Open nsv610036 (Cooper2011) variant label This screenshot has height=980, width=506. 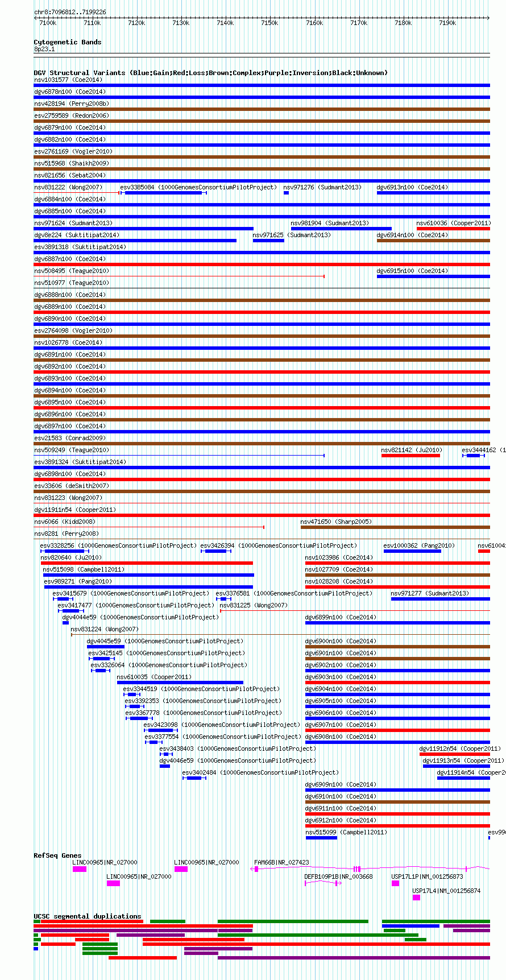(x=454, y=223)
